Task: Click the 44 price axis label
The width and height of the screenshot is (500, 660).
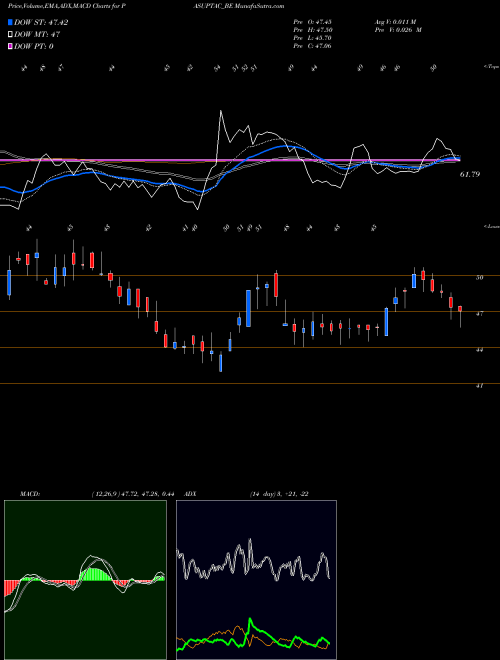Action: (x=479, y=349)
